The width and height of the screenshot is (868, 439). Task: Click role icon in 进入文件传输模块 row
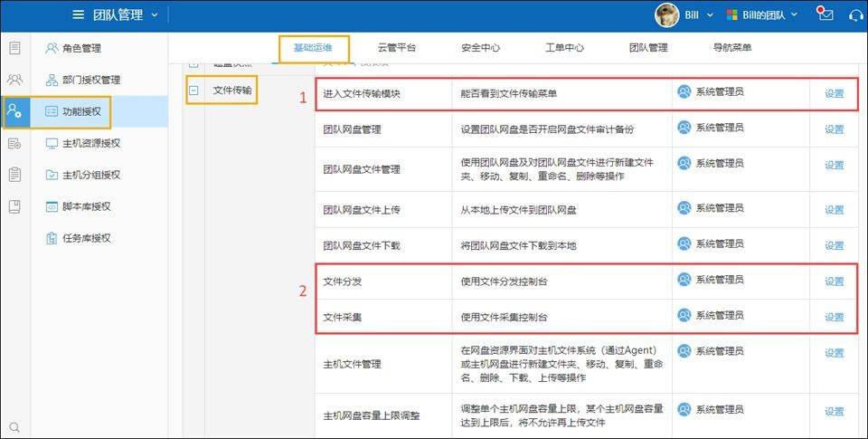(684, 91)
